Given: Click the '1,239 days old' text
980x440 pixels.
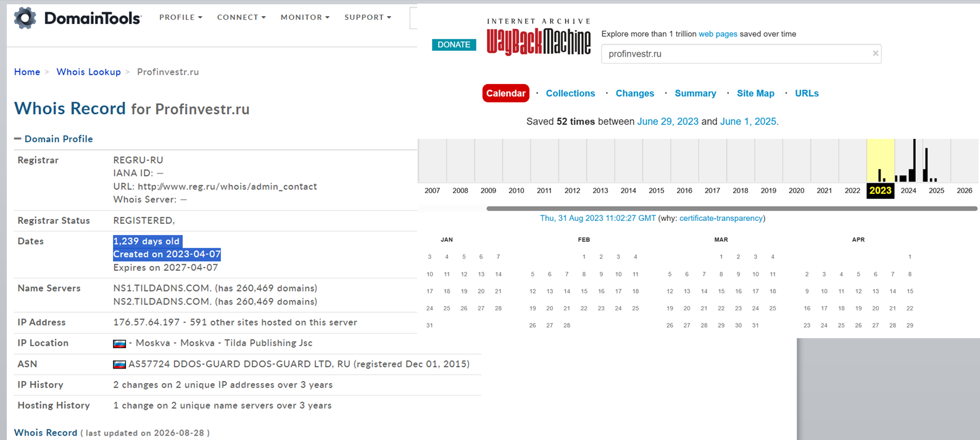Looking at the screenshot, I should 147,241.
